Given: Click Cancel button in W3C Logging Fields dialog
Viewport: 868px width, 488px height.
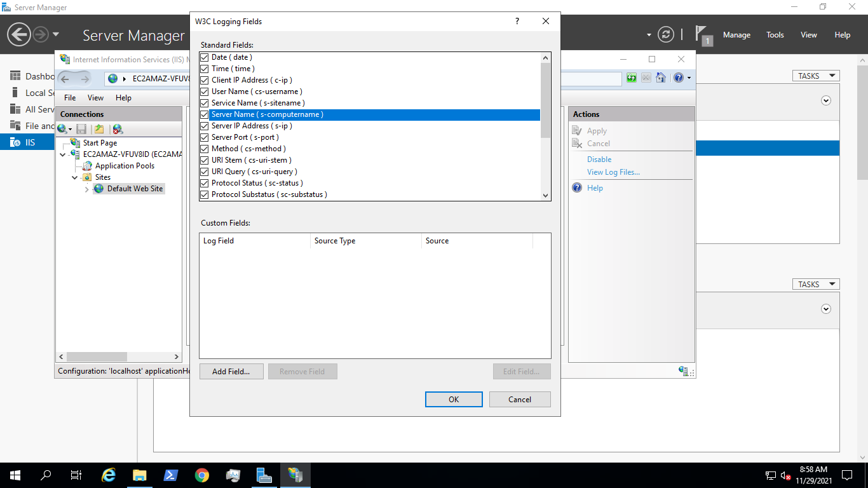Looking at the screenshot, I should click(x=520, y=400).
